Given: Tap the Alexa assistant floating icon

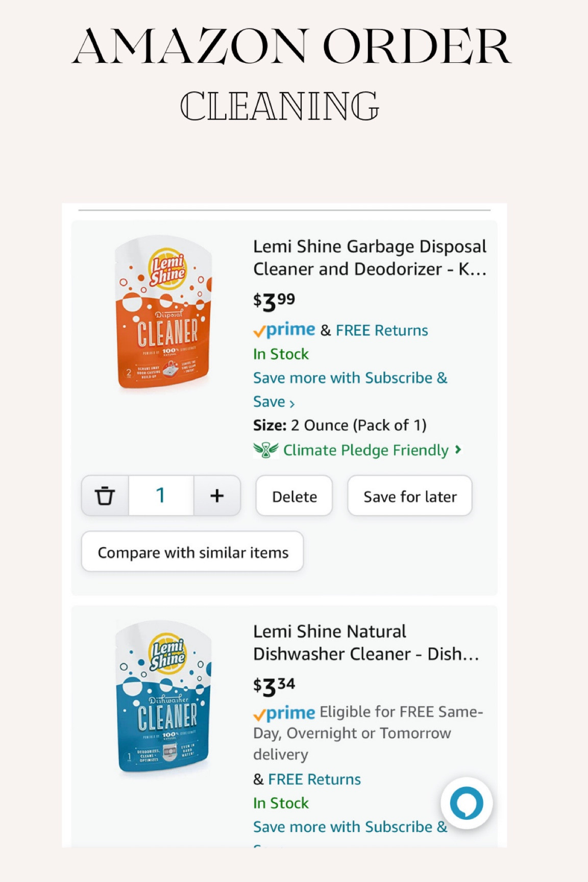Looking at the screenshot, I should coord(467,803).
